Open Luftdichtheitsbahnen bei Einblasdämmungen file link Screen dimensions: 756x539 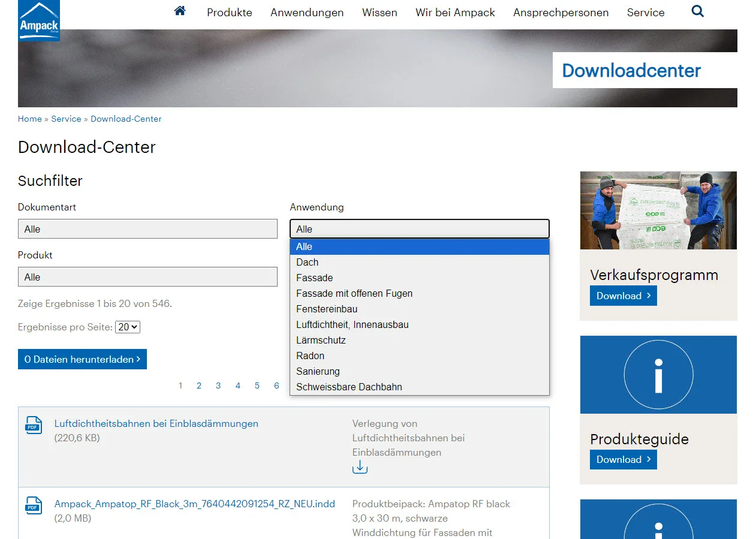pyautogui.click(x=156, y=423)
